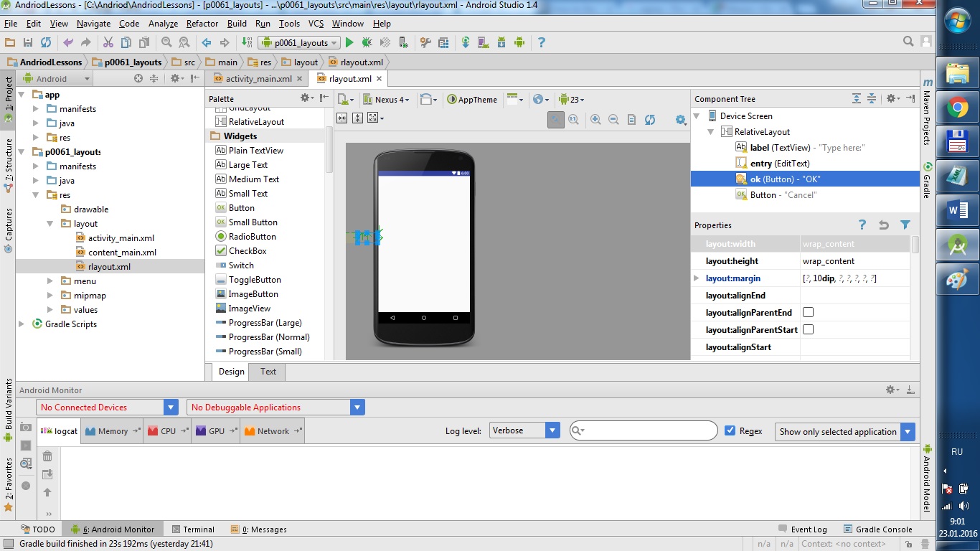Screen dimensions: 980x551
Task: Click the Zoom to actual size icon
Action: tap(573, 120)
